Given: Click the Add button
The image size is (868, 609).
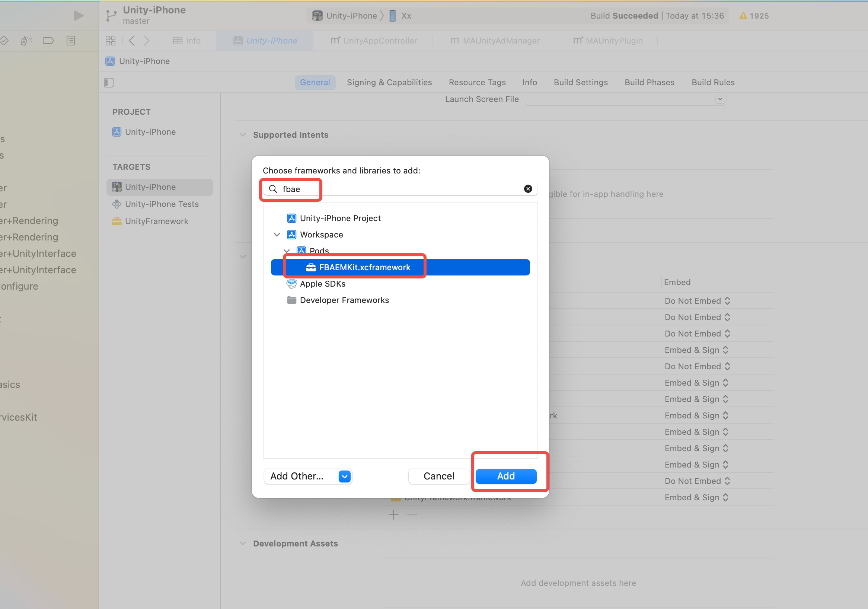Looking at the screenshot, I should pos(506,476).
